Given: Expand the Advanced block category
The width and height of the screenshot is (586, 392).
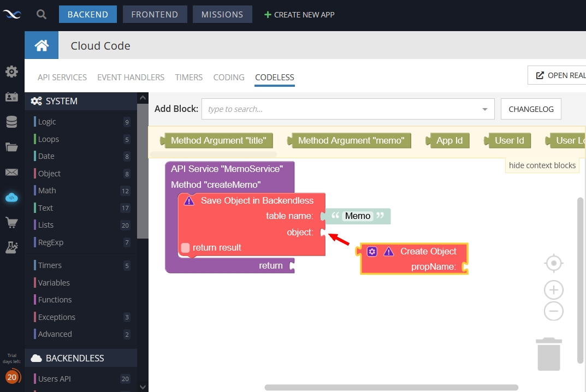Looking at the screenshot, I should 81,334.
